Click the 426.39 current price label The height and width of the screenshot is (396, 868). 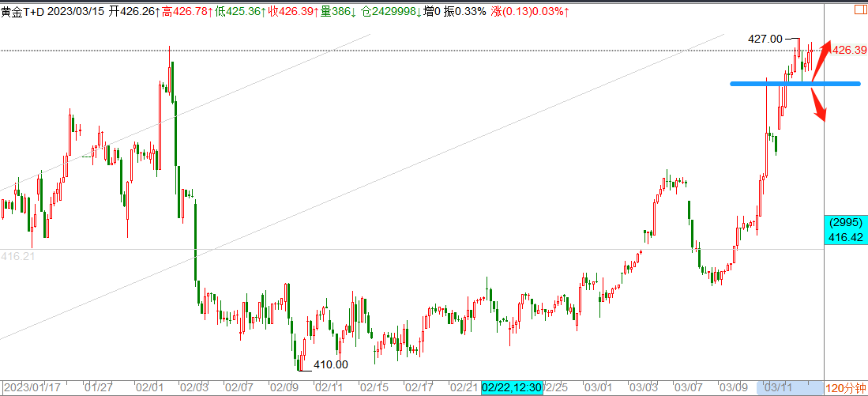tap(849, 50)
